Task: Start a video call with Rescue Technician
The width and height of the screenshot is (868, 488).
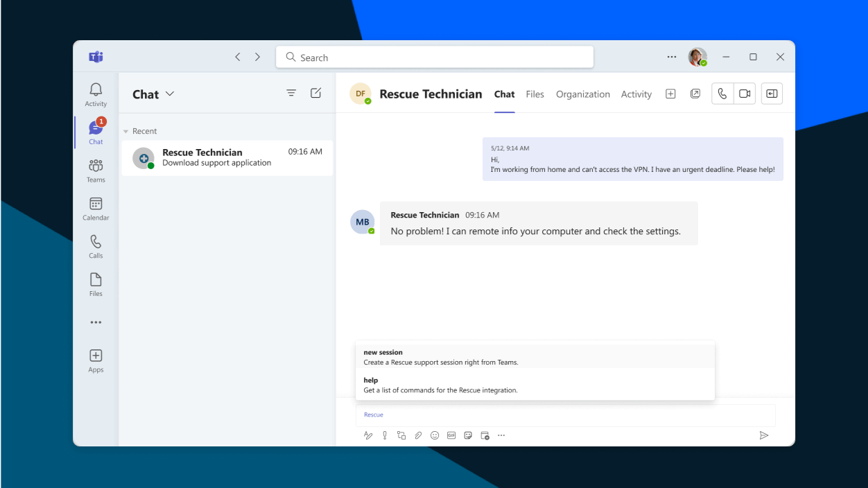Action: [744, 93]
